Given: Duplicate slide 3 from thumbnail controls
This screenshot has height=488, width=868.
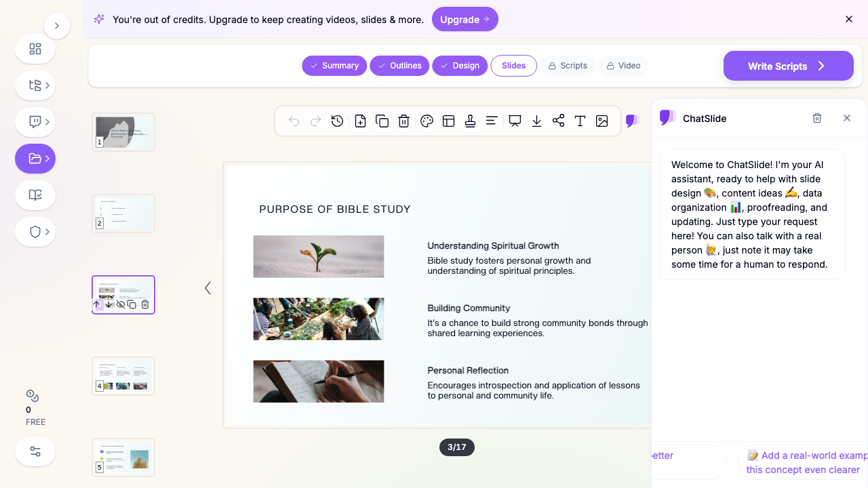Looking at the screenshot, I should coord(132,304).
